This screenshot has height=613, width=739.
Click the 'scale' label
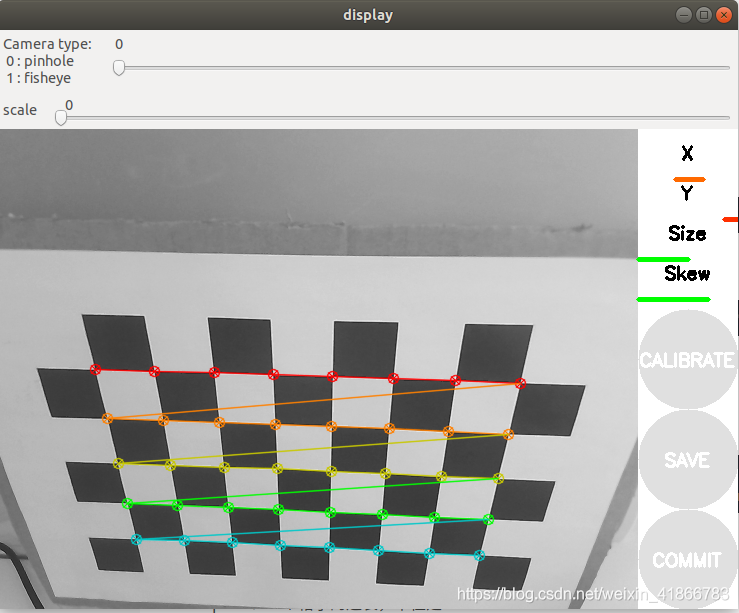[20, 110]
